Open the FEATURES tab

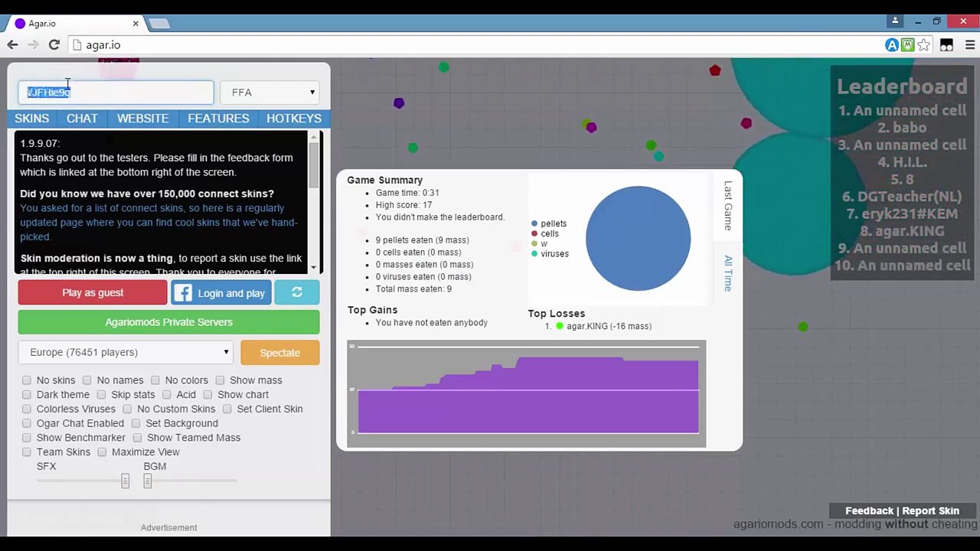pyautogui.click(x=218, y=119)
